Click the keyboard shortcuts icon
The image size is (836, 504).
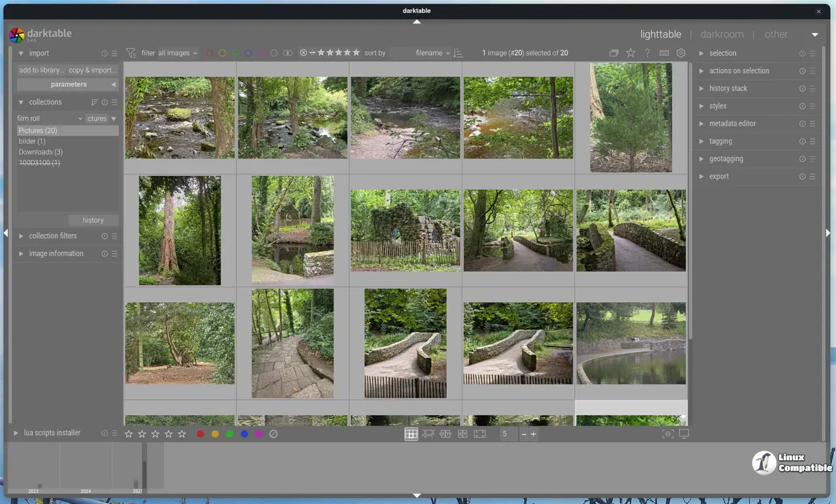coord(664,53)
